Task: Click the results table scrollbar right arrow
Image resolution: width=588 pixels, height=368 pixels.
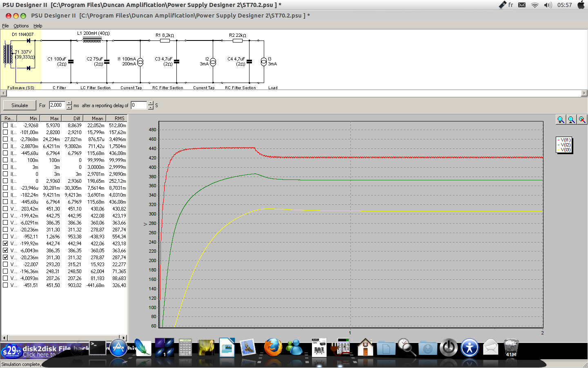Action: (124, 338)
